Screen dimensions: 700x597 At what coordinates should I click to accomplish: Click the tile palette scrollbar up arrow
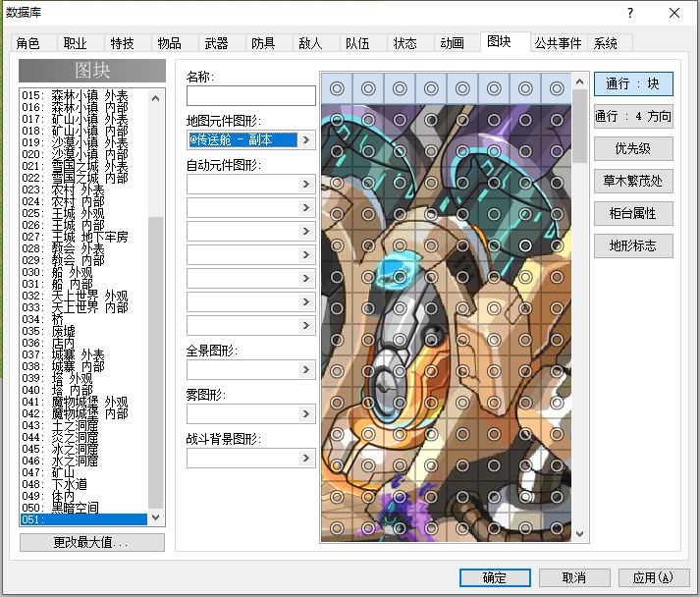pyautogui.click(x=580, y=81)
